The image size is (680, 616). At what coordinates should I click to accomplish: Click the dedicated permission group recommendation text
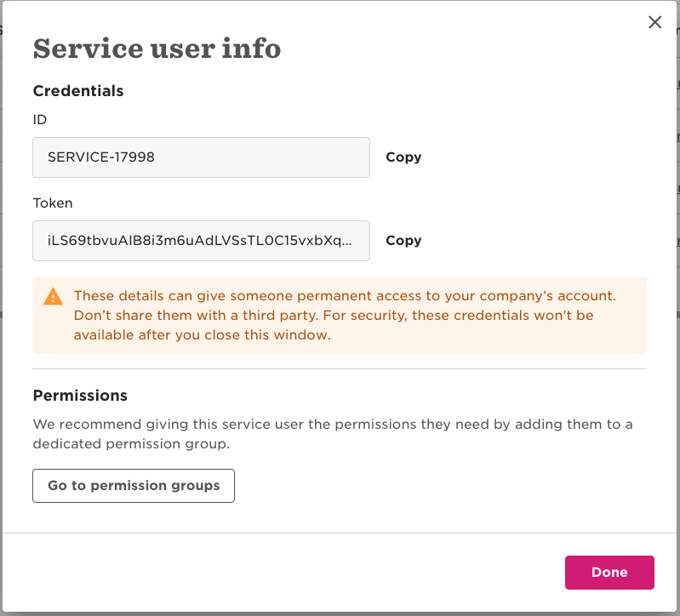(x=332, y=434)
